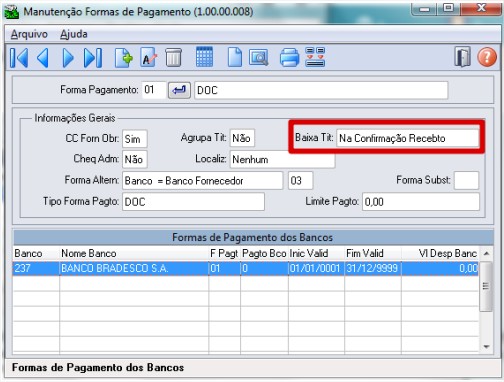The height and width of the screenshot is (382, 504).
Task: Open the calendar grid icon
Action: [x=204, y=57]
